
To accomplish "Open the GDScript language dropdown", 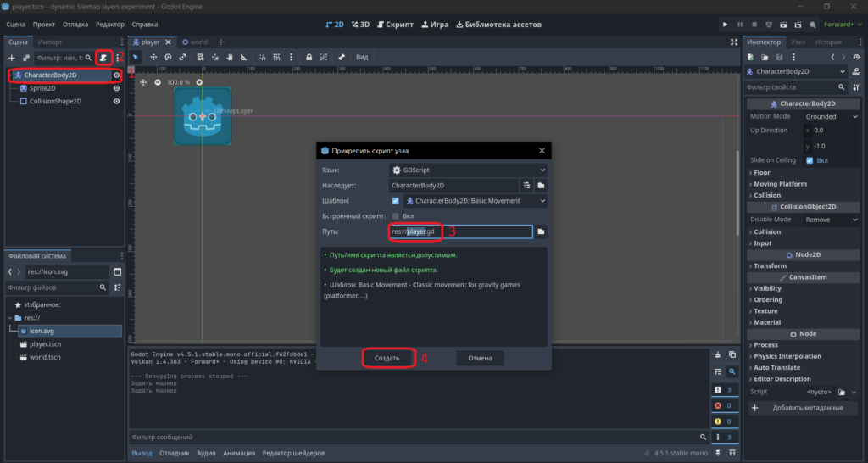I will (x=468, y=170).
